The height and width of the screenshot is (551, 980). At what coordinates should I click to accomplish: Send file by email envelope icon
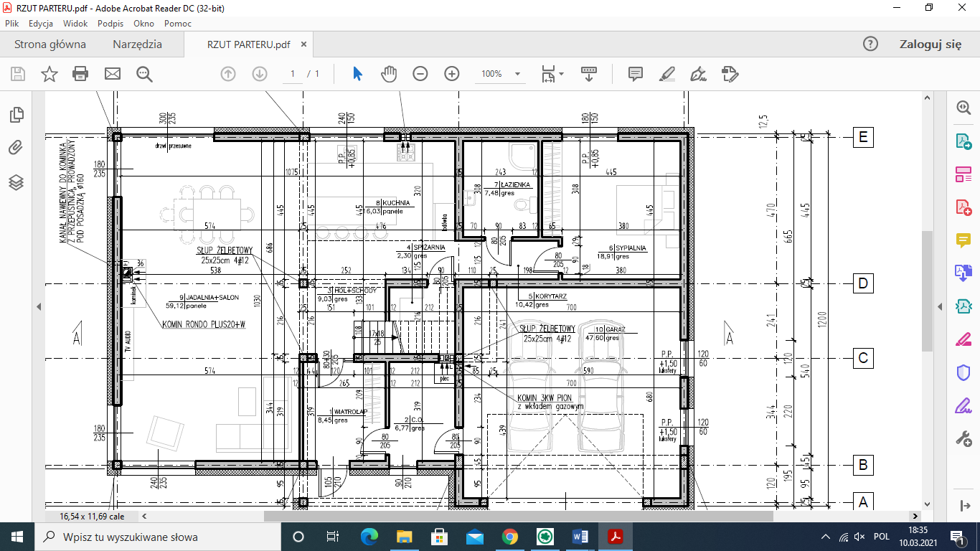(113, 74)
